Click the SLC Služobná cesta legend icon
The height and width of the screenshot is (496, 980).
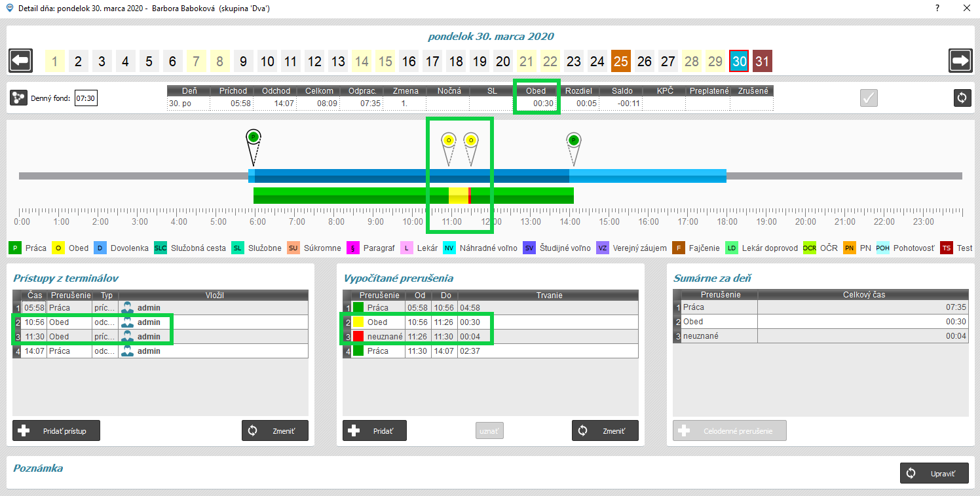(160, 248)
